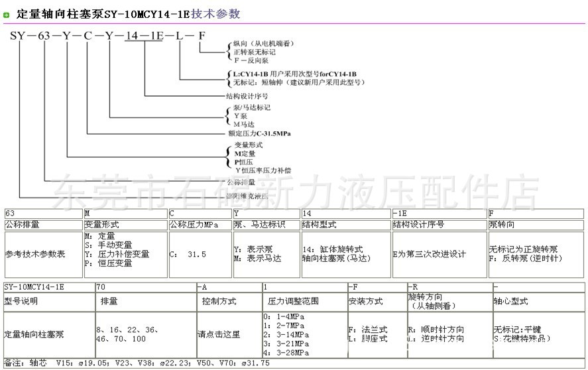Image resolution: width=588 pixels, height=370 pixels.
Task: Click the green arrow bullet icon beside the title
Action: (x=6, y=15)
